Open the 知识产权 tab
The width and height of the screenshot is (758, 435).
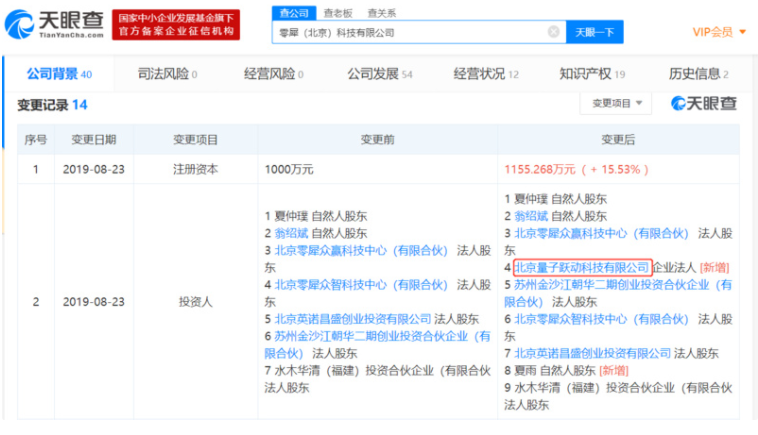point(592,74)
